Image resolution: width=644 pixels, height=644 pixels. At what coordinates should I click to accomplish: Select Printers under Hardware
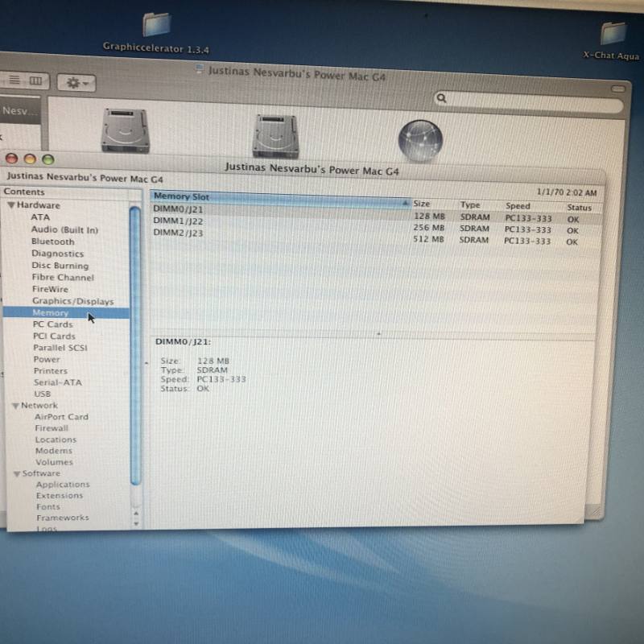pyautogui.click(x=51, y=371)
